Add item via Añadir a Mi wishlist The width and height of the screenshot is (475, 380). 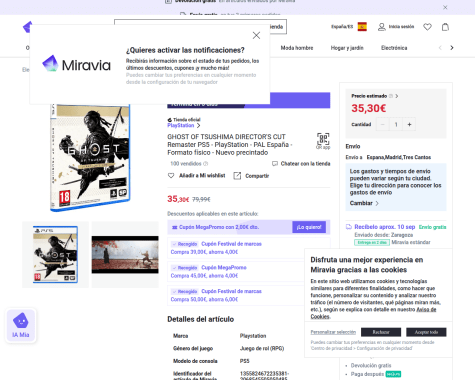(202, 175)
